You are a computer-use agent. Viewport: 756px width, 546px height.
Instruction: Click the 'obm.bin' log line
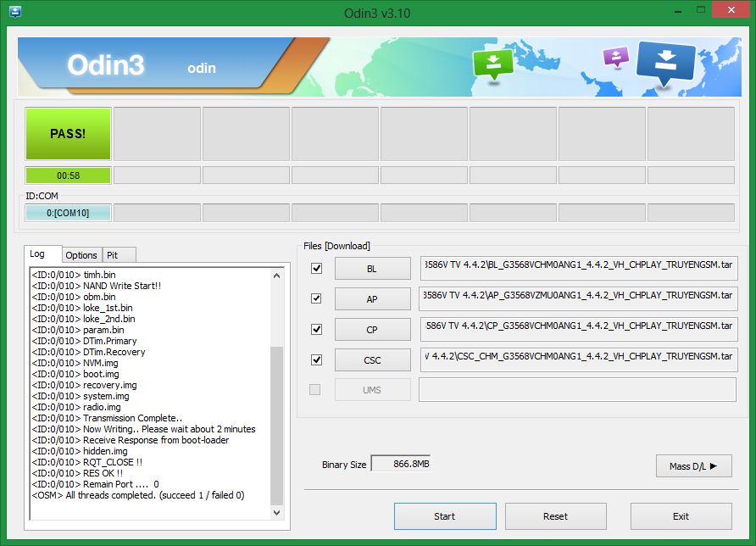74,297
